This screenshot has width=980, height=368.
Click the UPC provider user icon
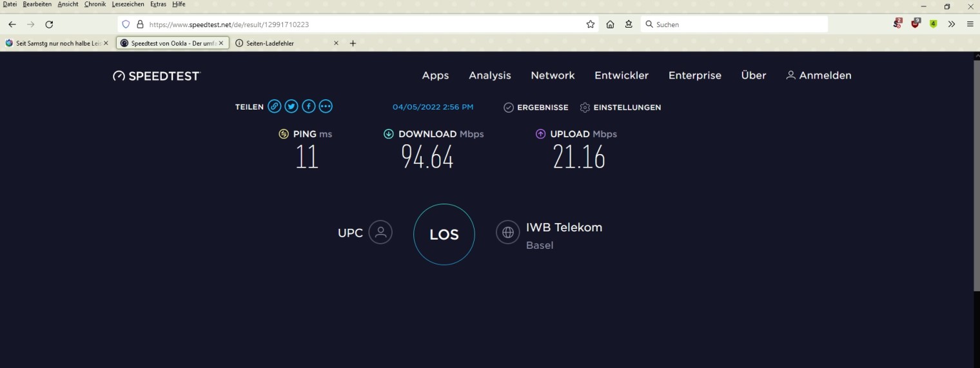380,233
